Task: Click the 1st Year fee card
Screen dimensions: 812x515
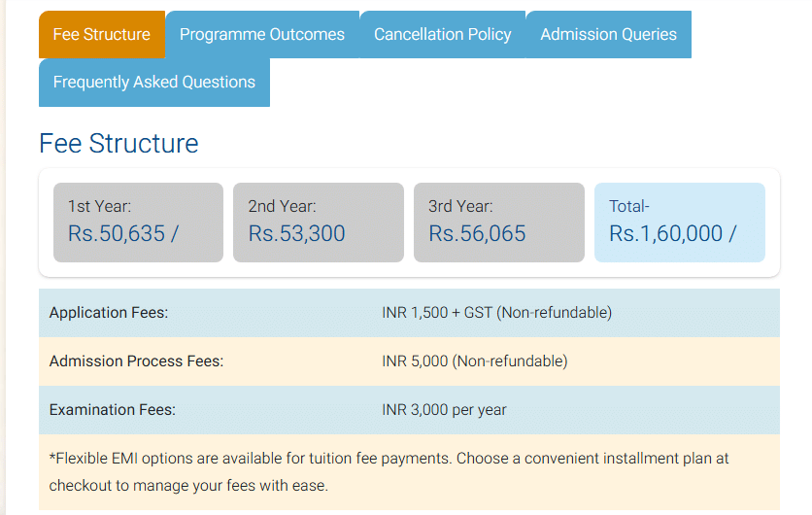Action: click(138, 222)
